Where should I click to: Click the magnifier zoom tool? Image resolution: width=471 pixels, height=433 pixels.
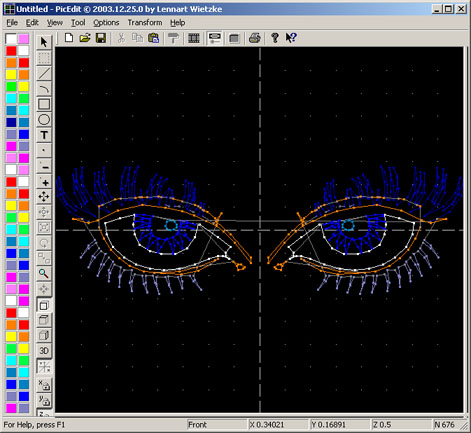[x=44, y=274]
